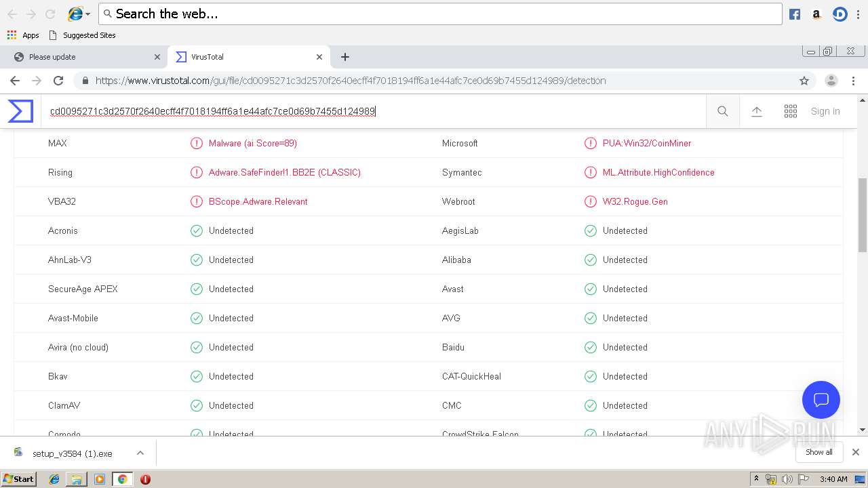Click the upload file icon
This screenshot has width=868, height=488.
pos(757,111)
